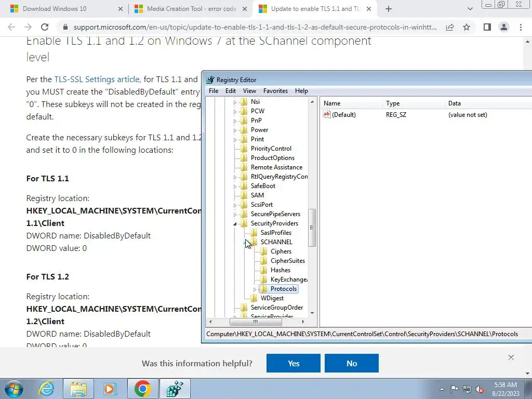Open the TLS-SSL Settings article link
Viewport: 532px width, 399px height.
[97, 79]
